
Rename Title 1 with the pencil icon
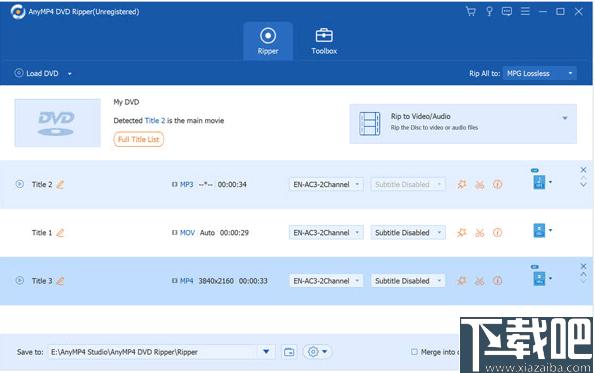click(x=60, y=233)
